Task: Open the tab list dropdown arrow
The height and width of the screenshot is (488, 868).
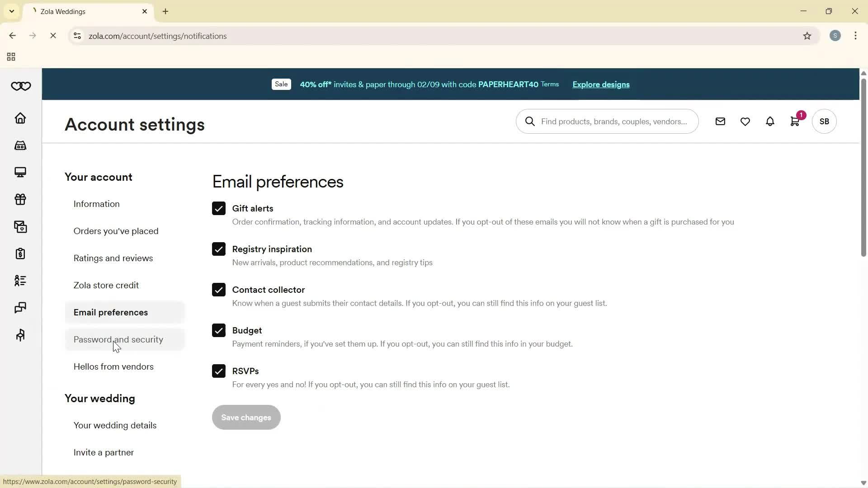Action: tap(11, 11)
